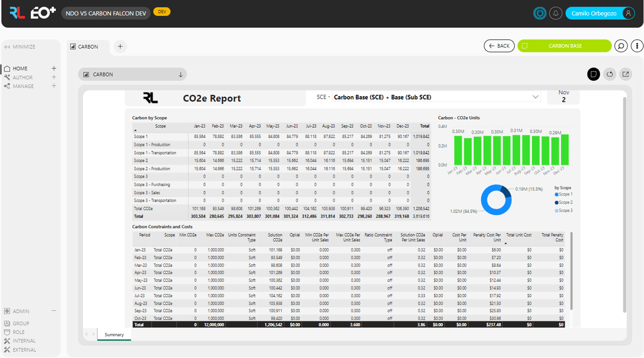Click the teal power status icon in top bar
Image resolution: width=644 pixels, height=358 pixels.
pyautogui.click(x=539, y=13)
